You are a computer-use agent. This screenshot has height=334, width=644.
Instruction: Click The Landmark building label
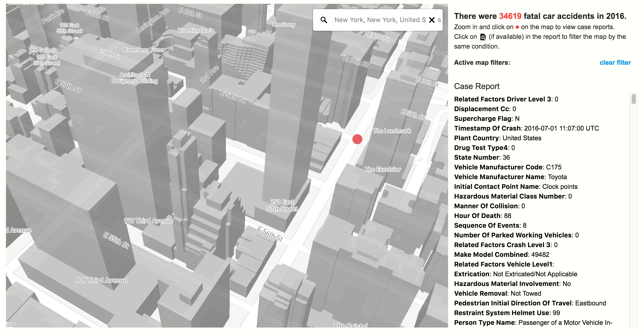point(392,131)
